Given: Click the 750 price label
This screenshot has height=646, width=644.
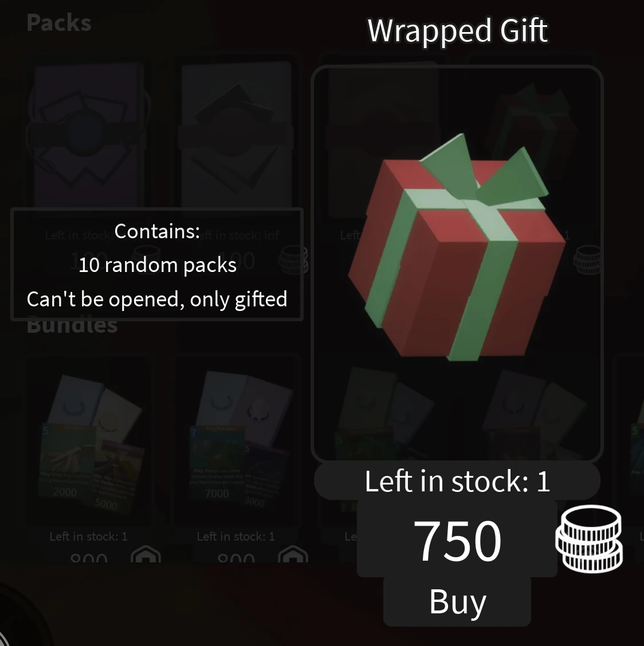Looking at the screenshot, I should (457, 539).
